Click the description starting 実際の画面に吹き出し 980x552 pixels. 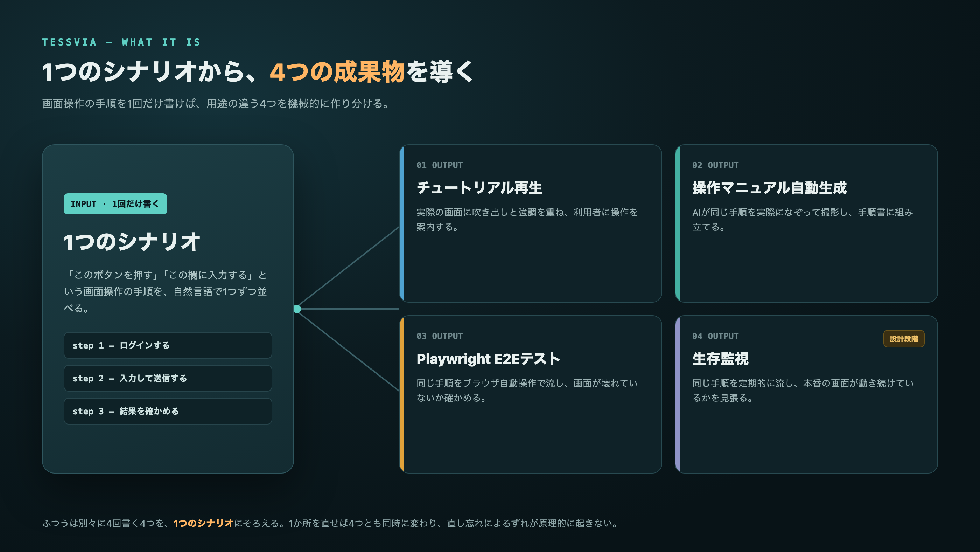click(x=527, y=220)
